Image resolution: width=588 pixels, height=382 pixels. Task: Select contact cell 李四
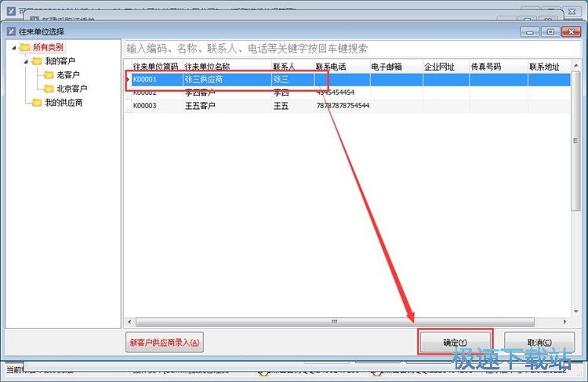(292, 93)
